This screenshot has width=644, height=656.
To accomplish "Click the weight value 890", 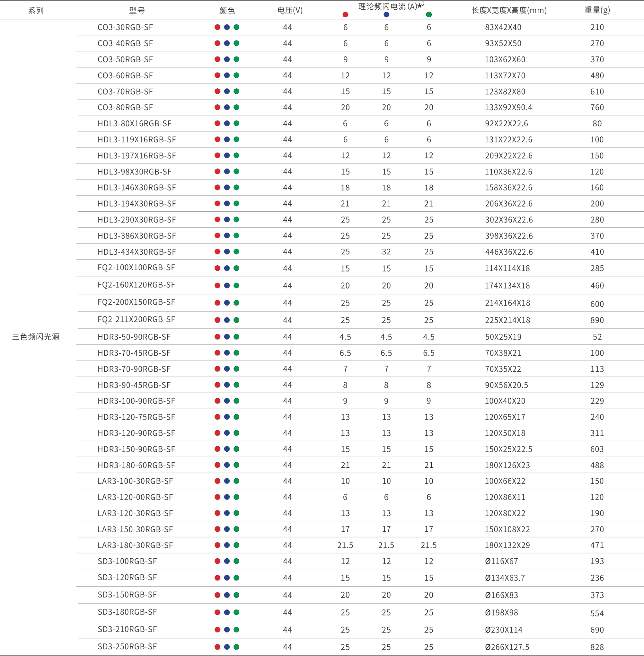I will pyautogui.click(x=597, y=320).
